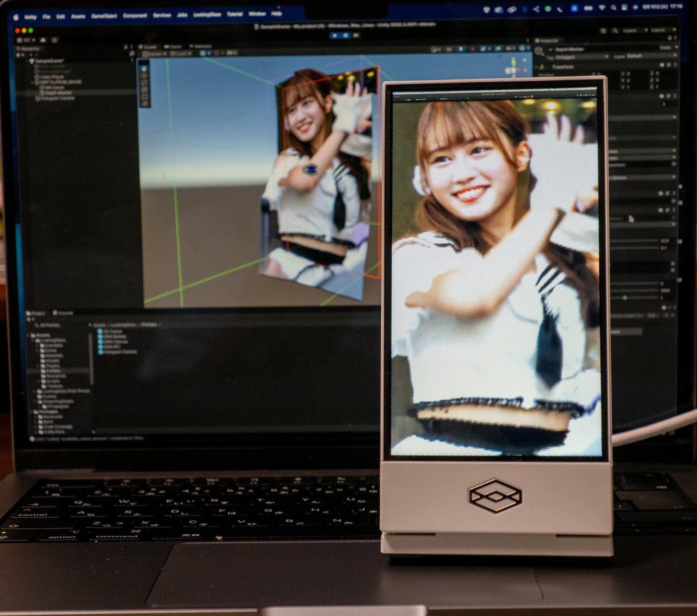Screen dimensions: 697x616
Task: Open Control Center in menu bar
Action: coord(624,7)
